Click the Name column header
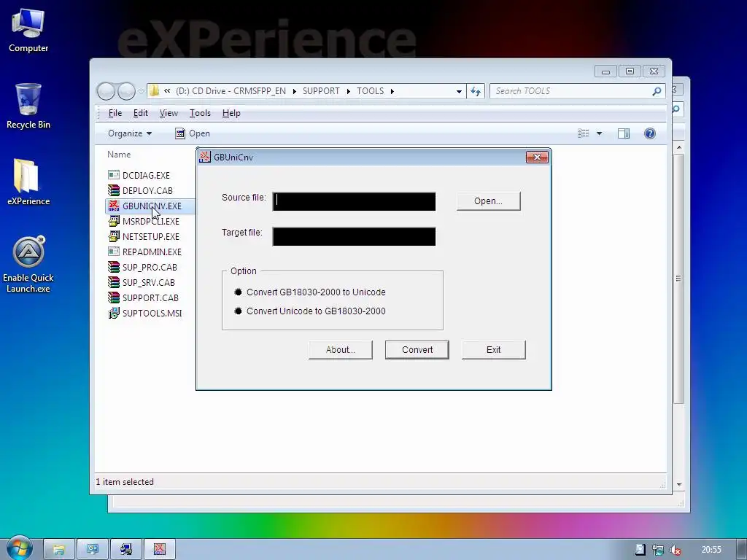This screenshot has height=560, width=747. (x=119, y=155)
